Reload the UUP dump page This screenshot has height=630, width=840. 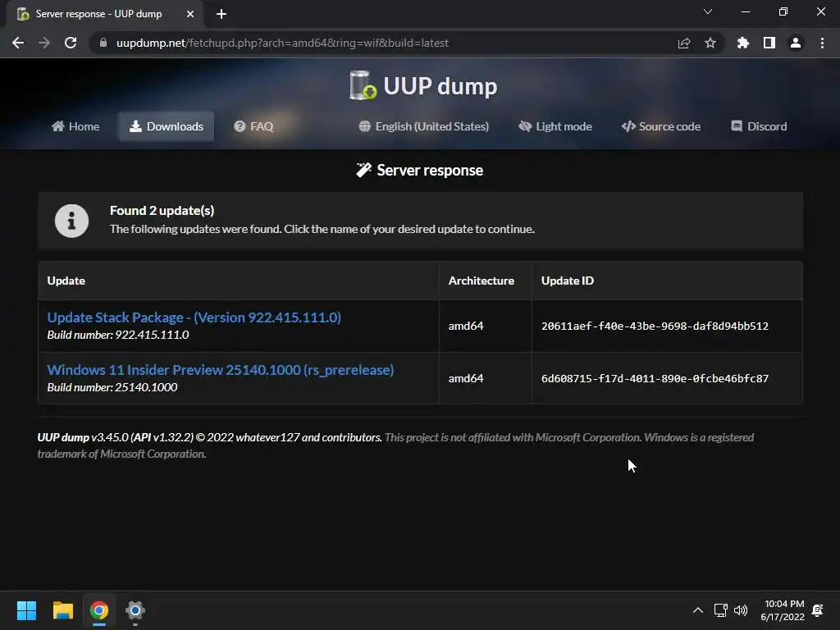[x=71, y=43]
